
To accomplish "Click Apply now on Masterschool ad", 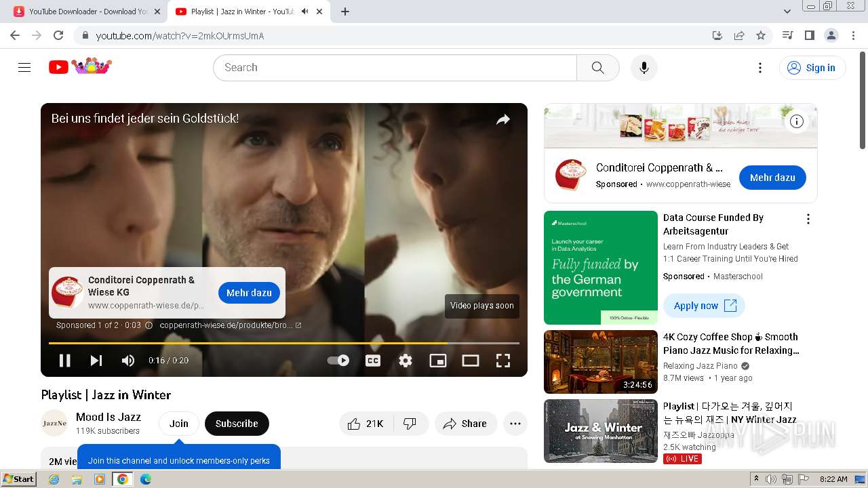I will [x=705, y=306].
